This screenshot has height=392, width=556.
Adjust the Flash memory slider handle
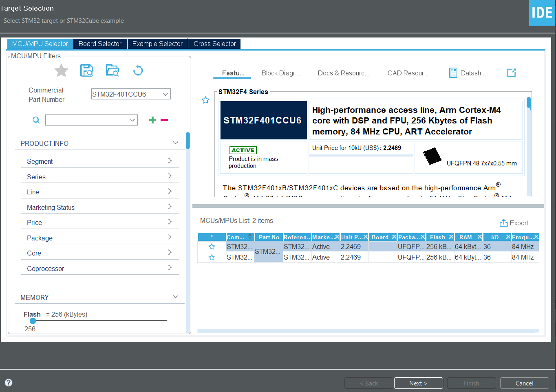(x=33, y=321)
